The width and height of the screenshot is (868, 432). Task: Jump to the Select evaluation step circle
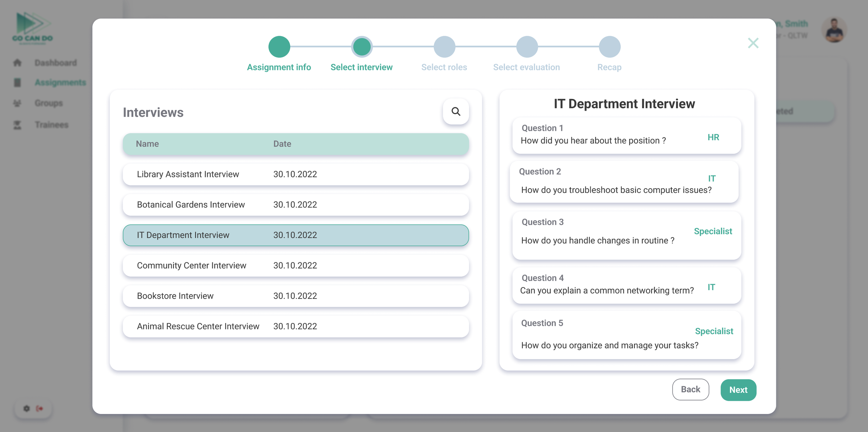tap(527, 47)
